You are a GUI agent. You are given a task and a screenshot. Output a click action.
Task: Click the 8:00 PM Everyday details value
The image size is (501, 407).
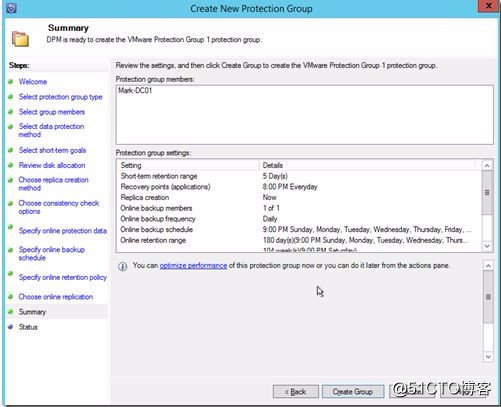(290, 187)
